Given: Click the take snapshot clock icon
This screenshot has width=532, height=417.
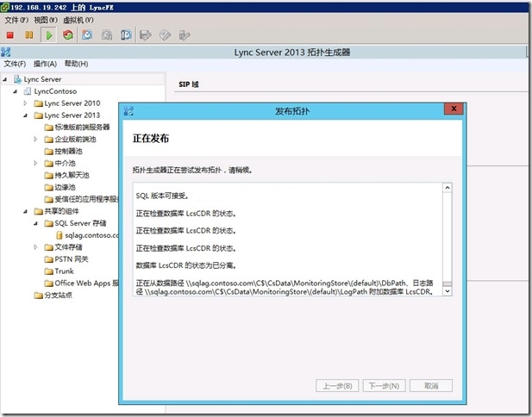Looking at the screenshot, I should pyautogui.click(x=87, y=35).
